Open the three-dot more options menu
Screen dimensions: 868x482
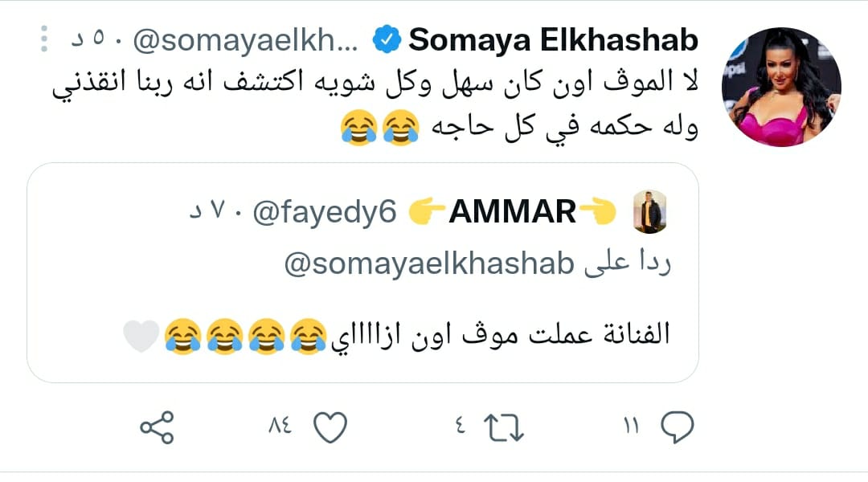45,39
